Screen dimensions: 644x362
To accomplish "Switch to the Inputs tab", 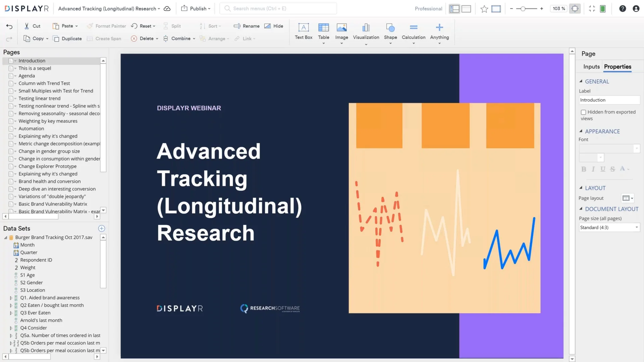I will [591, 67].
